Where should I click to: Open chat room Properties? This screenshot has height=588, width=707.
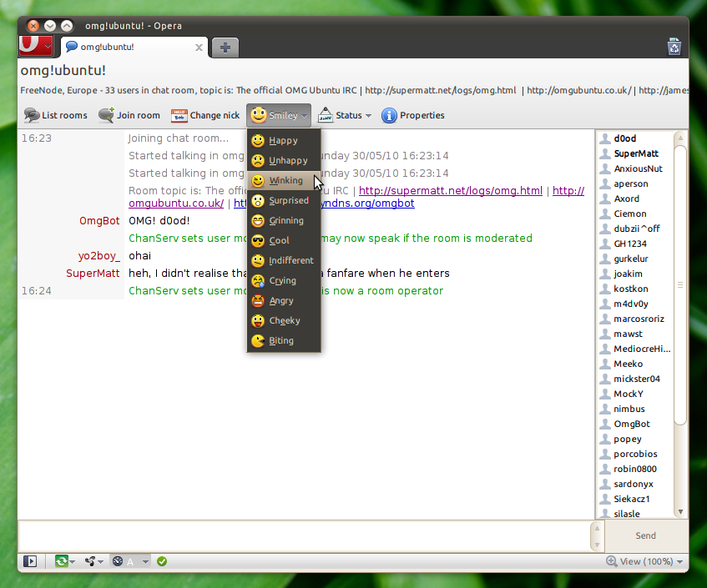point(412,115)
